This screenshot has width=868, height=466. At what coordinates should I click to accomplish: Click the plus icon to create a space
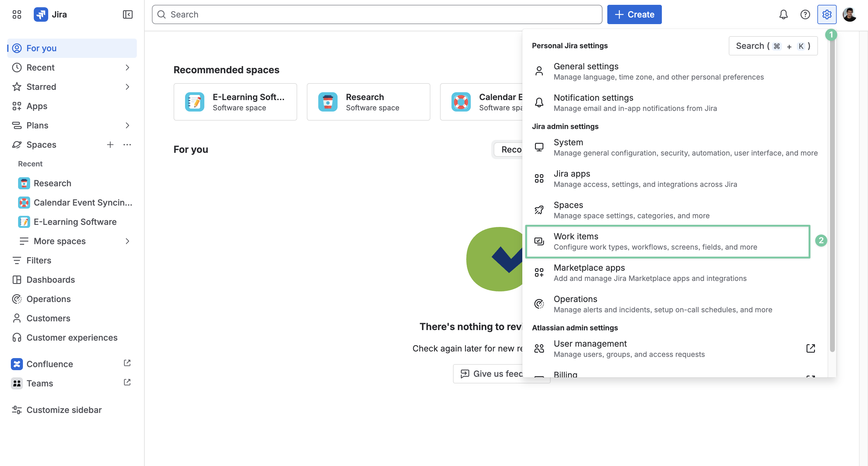[110, 145]
